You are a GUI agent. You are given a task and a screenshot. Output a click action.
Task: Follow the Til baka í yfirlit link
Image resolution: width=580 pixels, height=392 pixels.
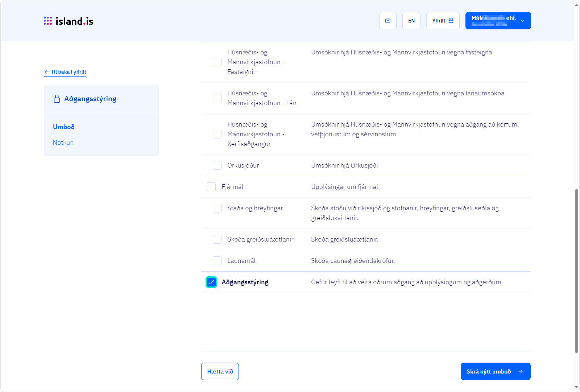tap(69, 72)
